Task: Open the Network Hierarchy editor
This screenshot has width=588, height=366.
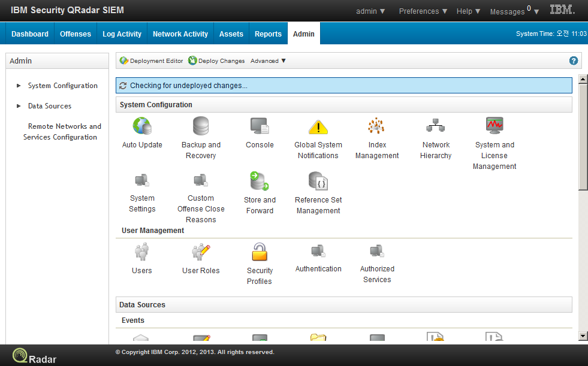Action: (436, 126)
